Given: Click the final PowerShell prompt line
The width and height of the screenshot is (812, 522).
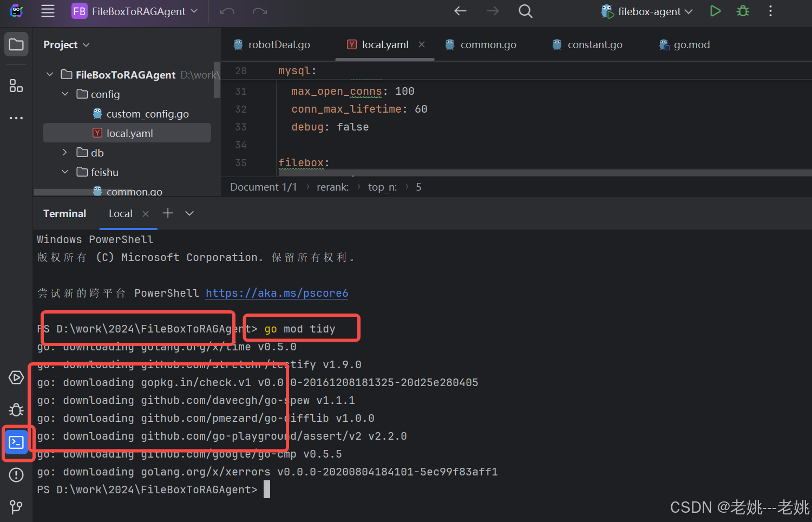Looking at the screenshot, I should (153, 490).
